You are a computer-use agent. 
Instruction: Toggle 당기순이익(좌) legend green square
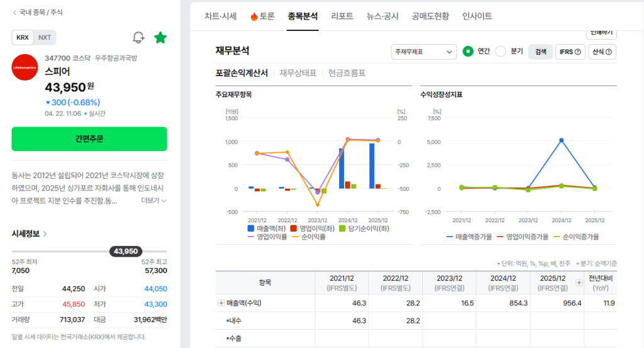(342, 228)
